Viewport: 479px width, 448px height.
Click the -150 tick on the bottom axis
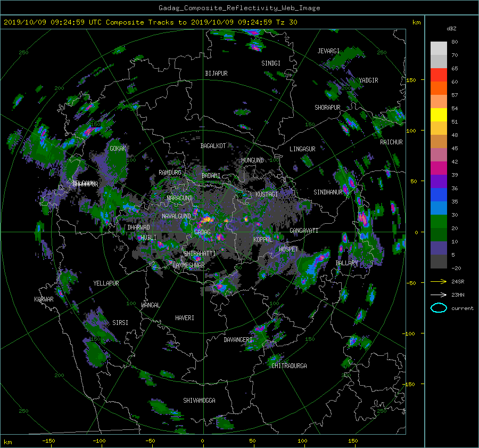48,441
